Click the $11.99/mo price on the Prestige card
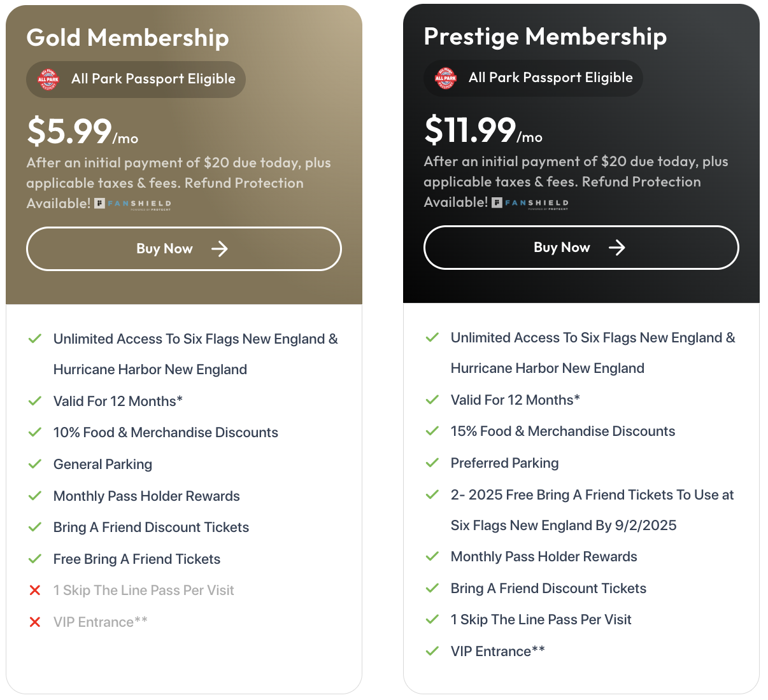This screenshot has height=700, width=768. point(483,130)
